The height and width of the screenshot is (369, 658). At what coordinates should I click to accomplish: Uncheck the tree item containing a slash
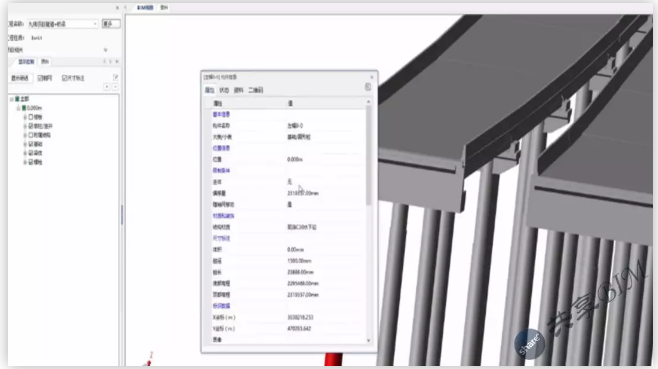pos(31,126)
